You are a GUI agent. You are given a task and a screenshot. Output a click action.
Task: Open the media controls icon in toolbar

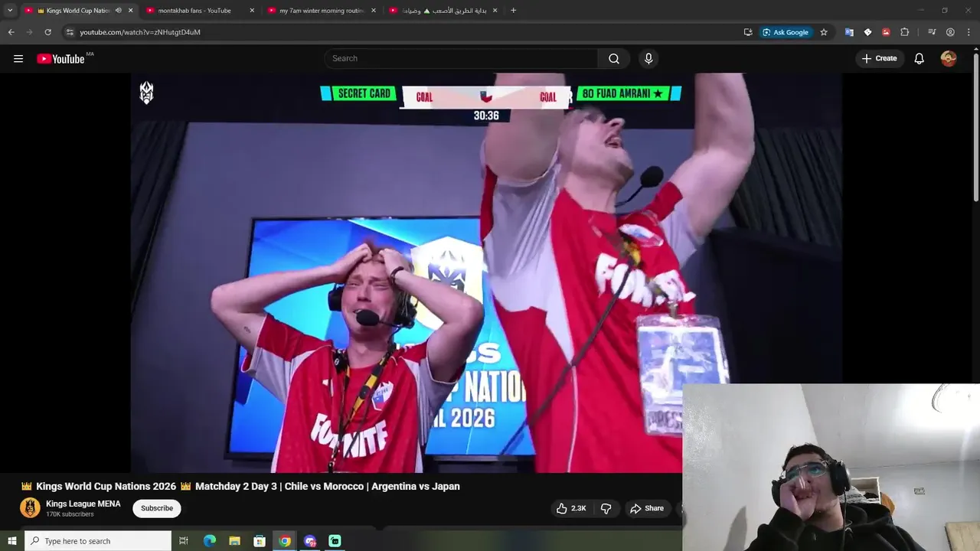coord(932,32)
